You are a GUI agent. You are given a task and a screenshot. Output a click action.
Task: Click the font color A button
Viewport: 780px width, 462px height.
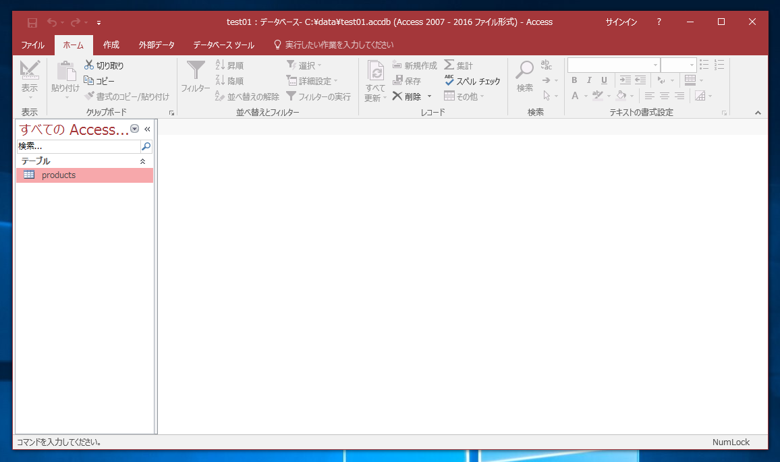575,95
